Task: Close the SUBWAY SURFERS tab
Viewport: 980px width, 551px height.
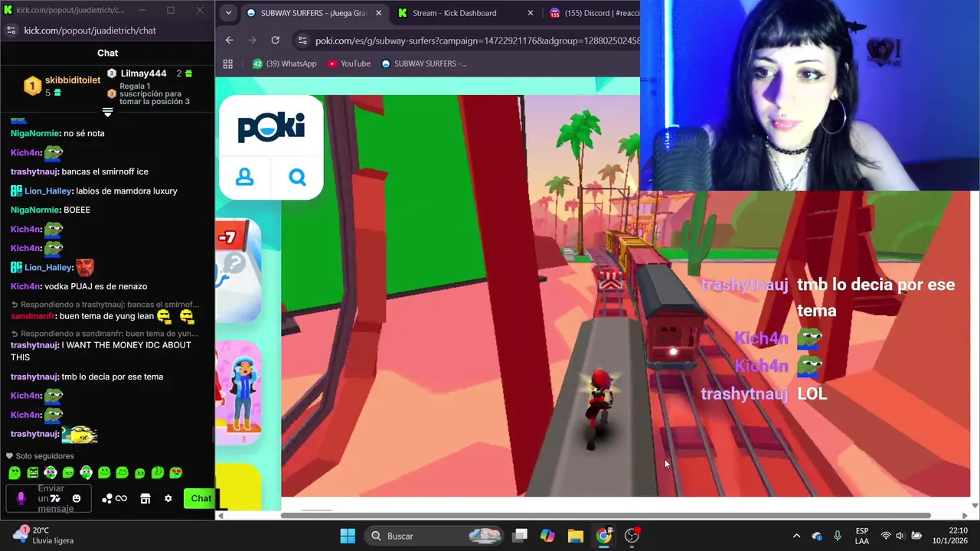Action: click(x=378, y=13)
